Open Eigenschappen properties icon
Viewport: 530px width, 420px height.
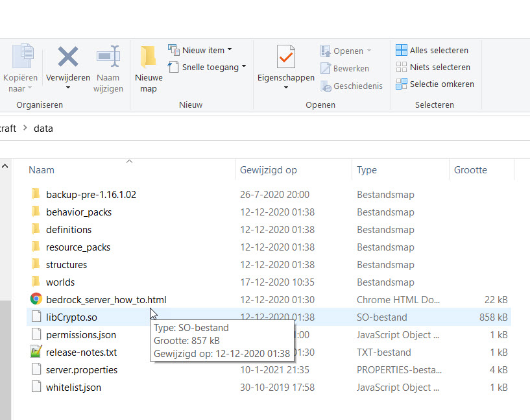pyautogui.click(x=286, y=56)
